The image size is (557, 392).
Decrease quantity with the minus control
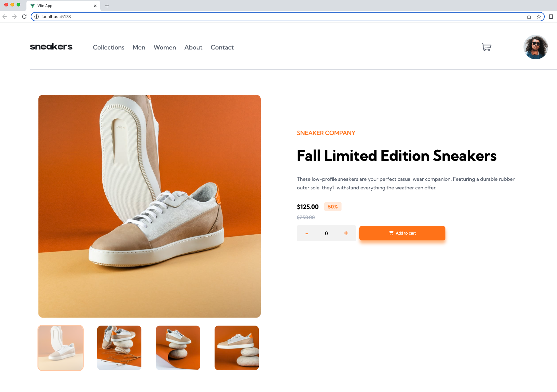pos(306,233)
